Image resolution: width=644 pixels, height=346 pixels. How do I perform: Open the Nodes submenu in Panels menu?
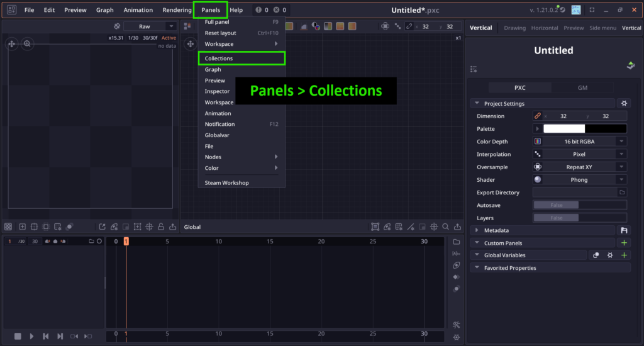[241, 157]
